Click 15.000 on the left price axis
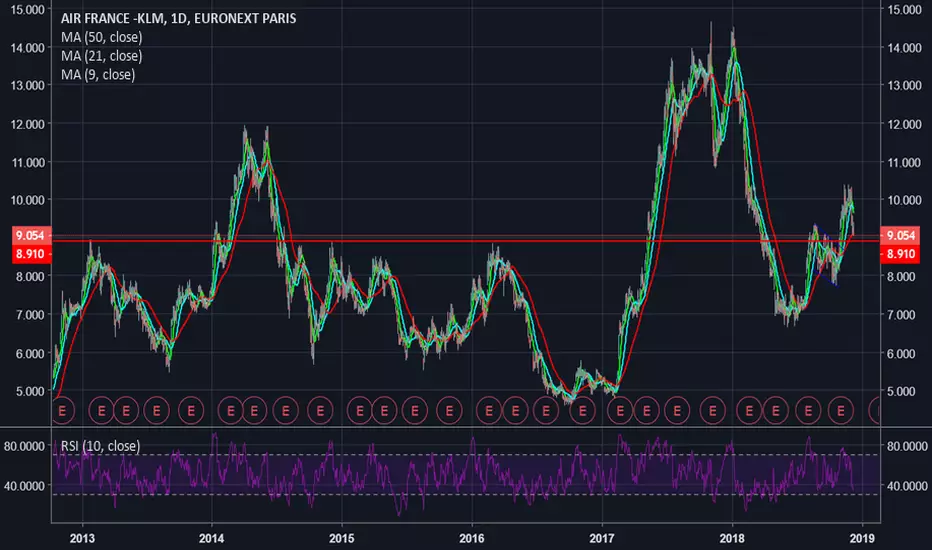This screenshot has height=550, width=932. pyautogui.click(x=27, y=10)
